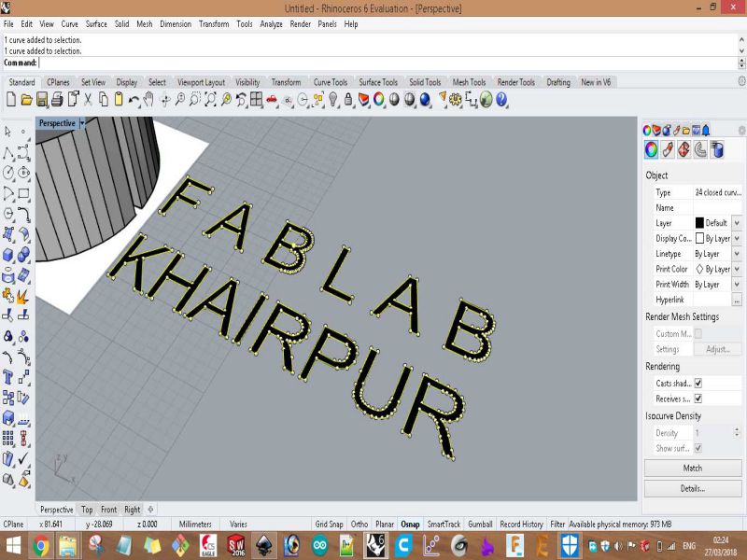Click the Adjust... mesh settings button

point(717,349)
